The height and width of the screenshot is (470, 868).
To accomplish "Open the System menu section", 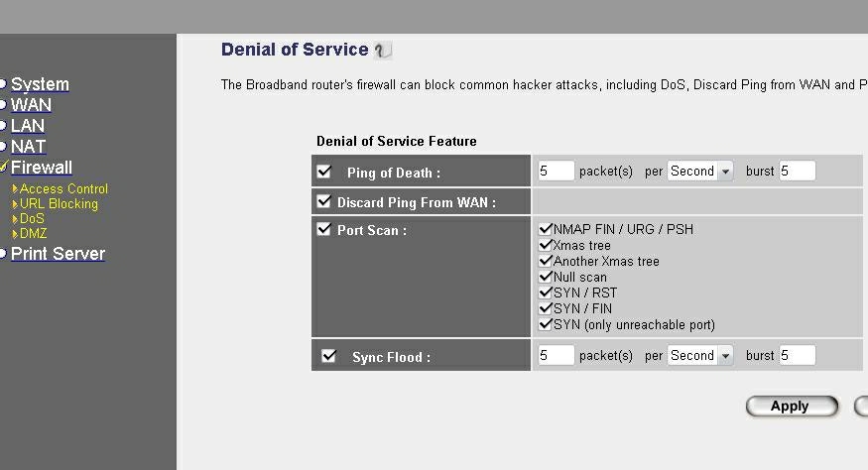I will click(40, 84).
